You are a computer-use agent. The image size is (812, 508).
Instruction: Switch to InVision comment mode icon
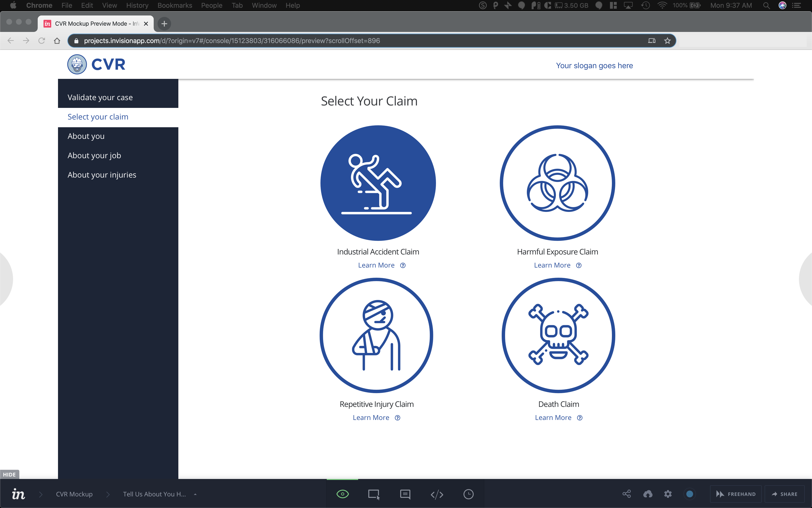click(405, 494)
